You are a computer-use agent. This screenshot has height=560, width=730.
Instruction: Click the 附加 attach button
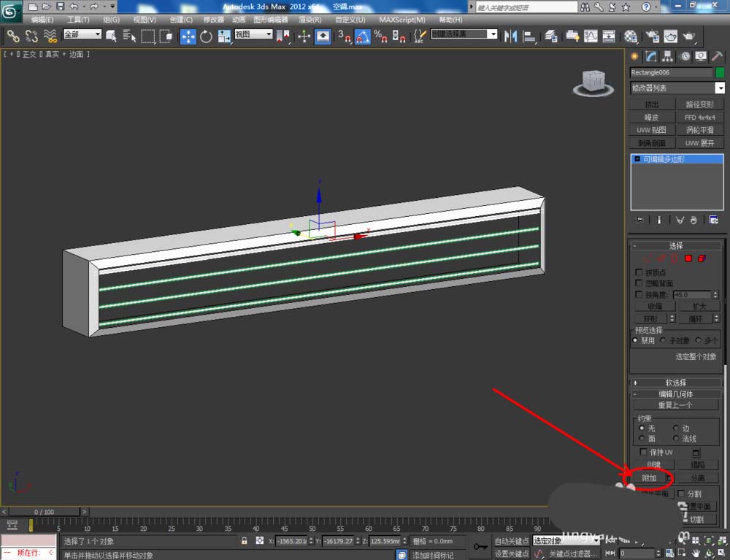[x=648, y=478]
